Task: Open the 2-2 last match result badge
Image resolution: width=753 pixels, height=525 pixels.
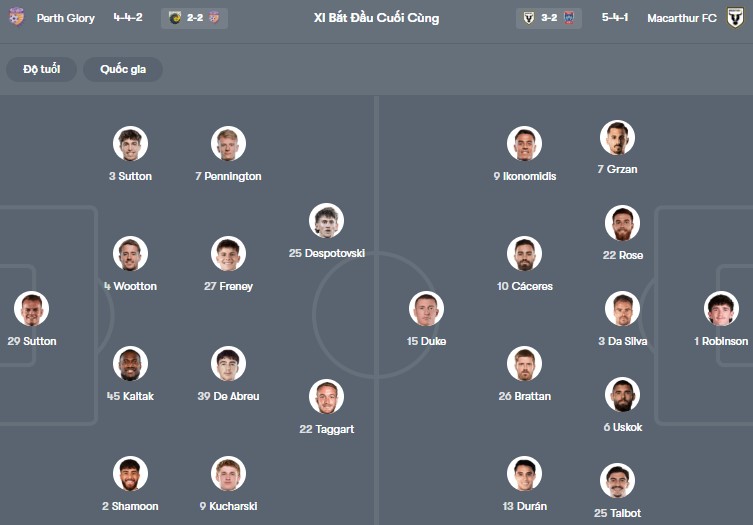Action: coord(194,18)
